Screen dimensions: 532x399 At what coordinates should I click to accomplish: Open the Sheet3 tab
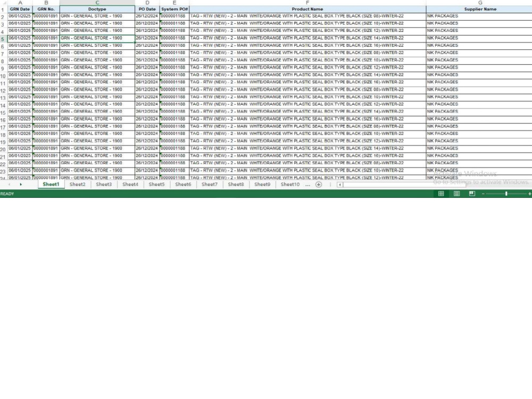(x=104, y=184)
